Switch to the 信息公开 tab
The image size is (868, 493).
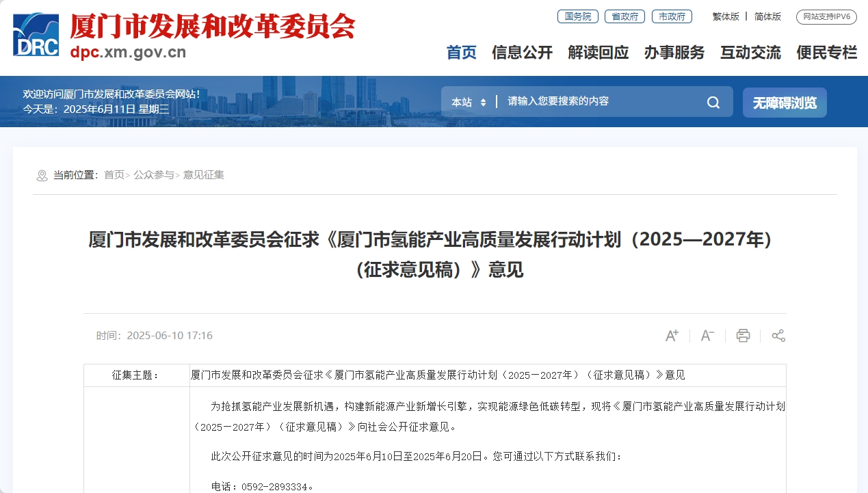point(523,53)
